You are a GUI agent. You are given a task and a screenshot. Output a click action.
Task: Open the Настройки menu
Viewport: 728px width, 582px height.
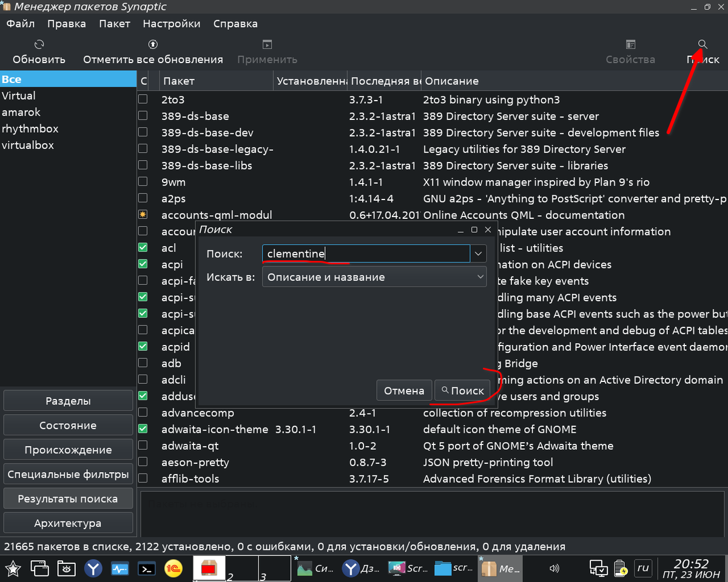(172, 24)
